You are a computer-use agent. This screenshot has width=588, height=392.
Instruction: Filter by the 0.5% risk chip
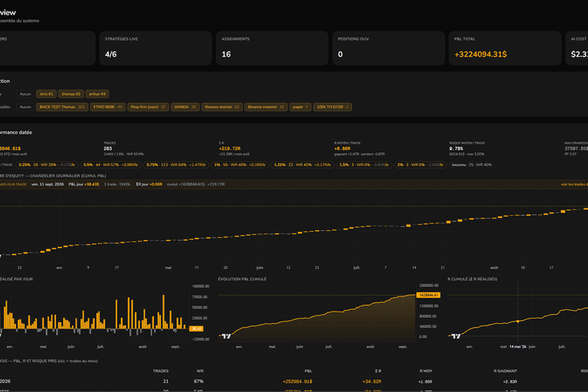pos(110,165)
